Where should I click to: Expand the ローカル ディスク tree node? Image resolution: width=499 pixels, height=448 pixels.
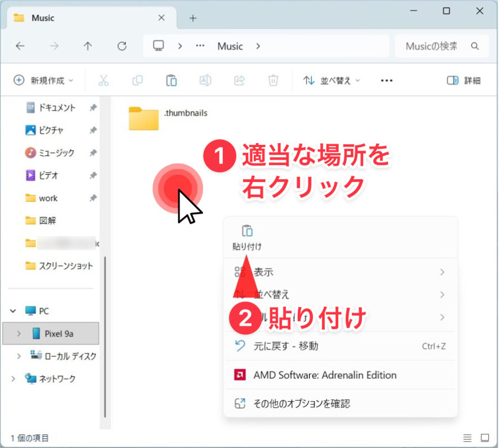pyautogui.click(x=19, y=356)
